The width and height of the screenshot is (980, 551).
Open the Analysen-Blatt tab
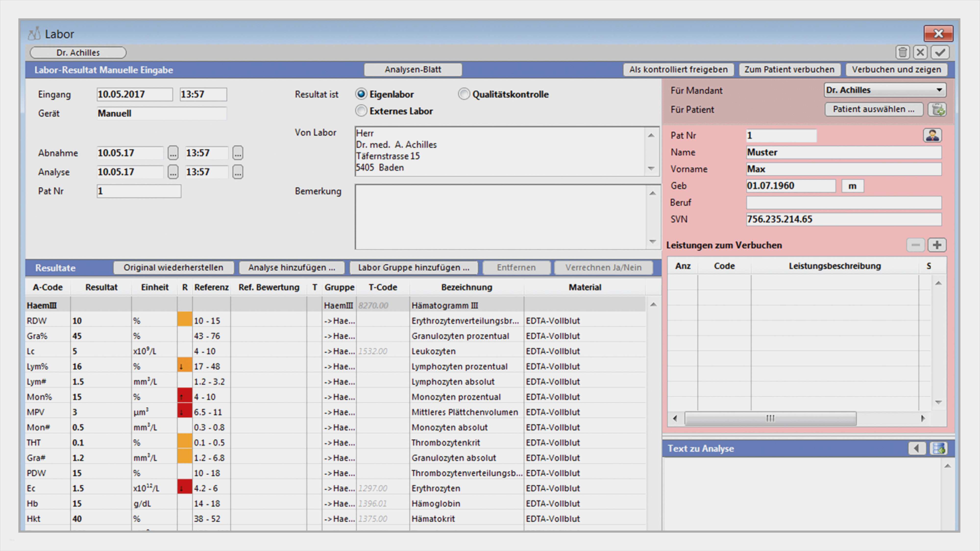click(413, 70)
